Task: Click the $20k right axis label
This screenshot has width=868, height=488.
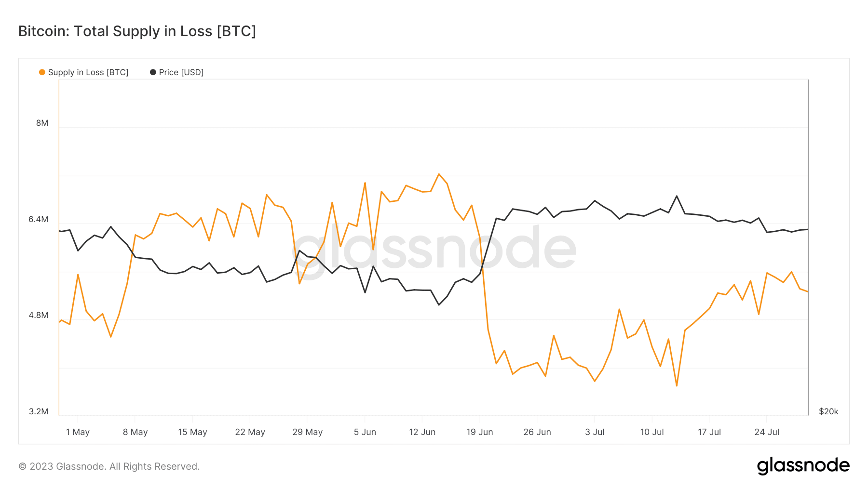Action: pos(828,411)
